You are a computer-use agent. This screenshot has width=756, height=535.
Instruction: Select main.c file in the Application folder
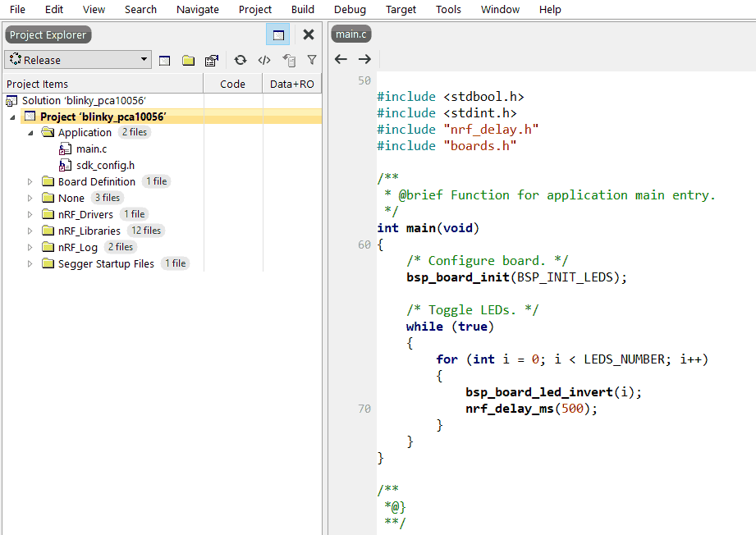pos(91,149)
